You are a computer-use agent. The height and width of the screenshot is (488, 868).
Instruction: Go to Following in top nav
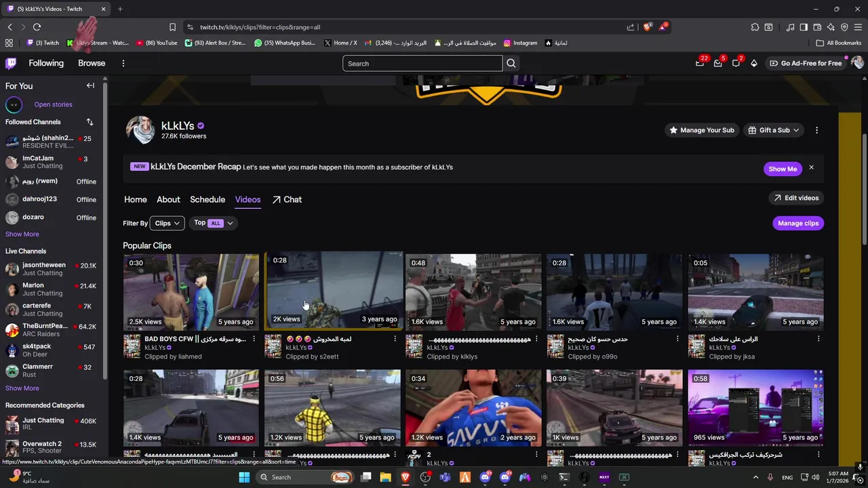coord(46,63)
